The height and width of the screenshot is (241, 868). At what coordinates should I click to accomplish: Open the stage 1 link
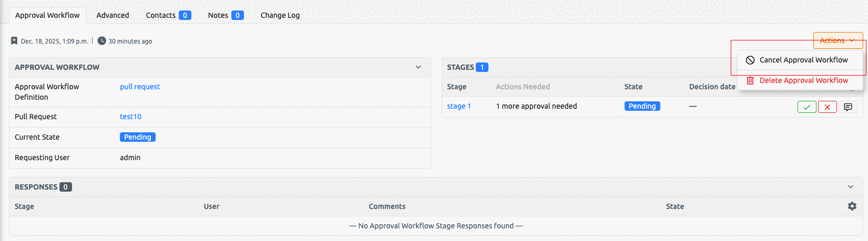[458, 106]
